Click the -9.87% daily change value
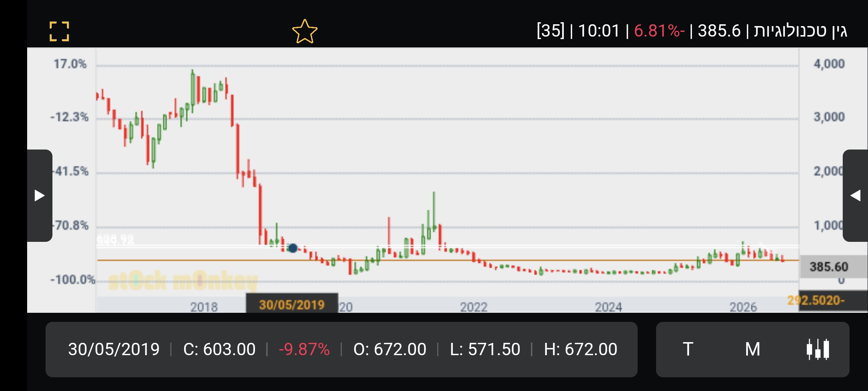868x391 pixels. (x=304, y=349)
